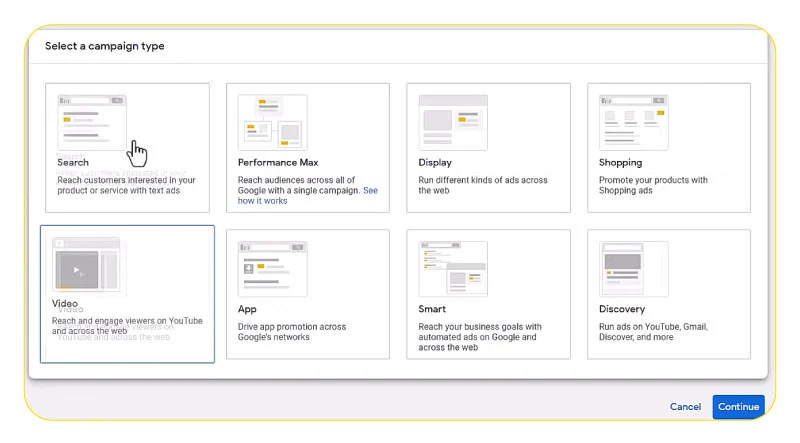This screenshot has width=800, height=443.
Task: Click 'Run ads on YouTube, Gmail' description
Action: pos(653,332)
